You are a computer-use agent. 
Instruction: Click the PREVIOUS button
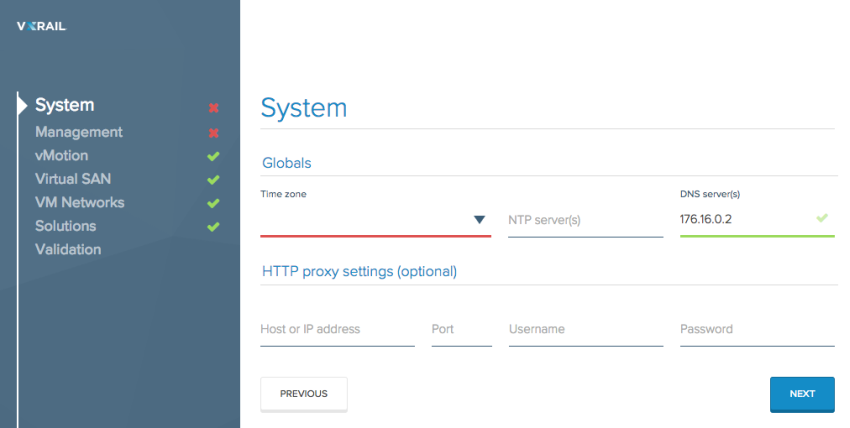pyautogui.click(x=304, y=394)
